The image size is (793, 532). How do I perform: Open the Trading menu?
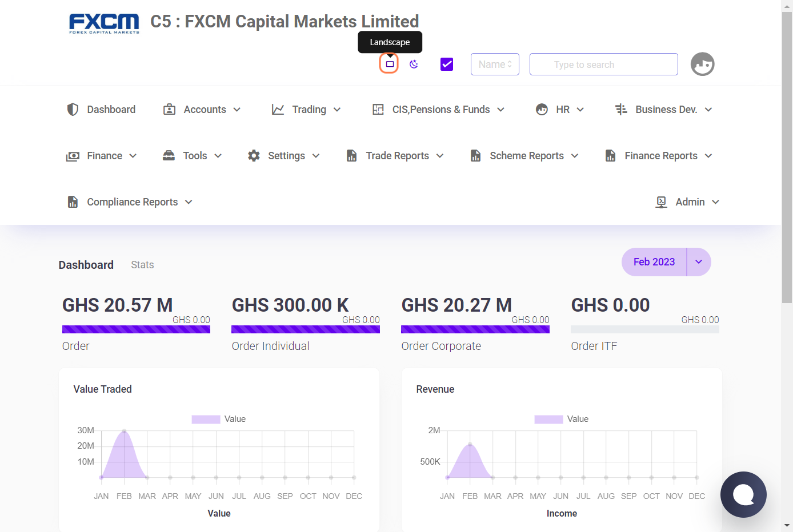(x=309, y=109)
